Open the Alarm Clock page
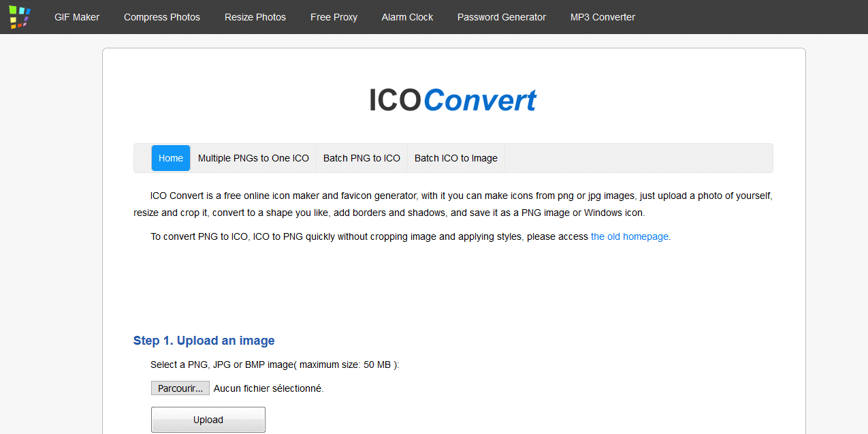This screenshot has width=868, height=434. click(407, 17)
